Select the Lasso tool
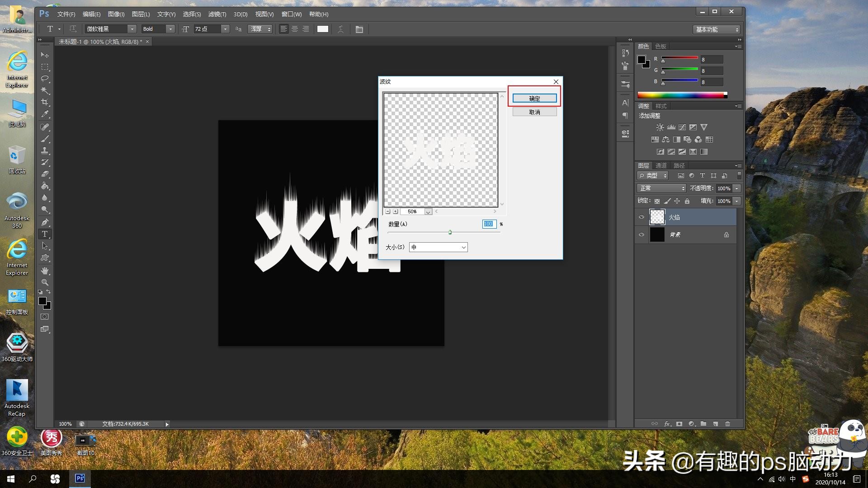The width and height of the screenshot is (868, 488). point(45,79)
